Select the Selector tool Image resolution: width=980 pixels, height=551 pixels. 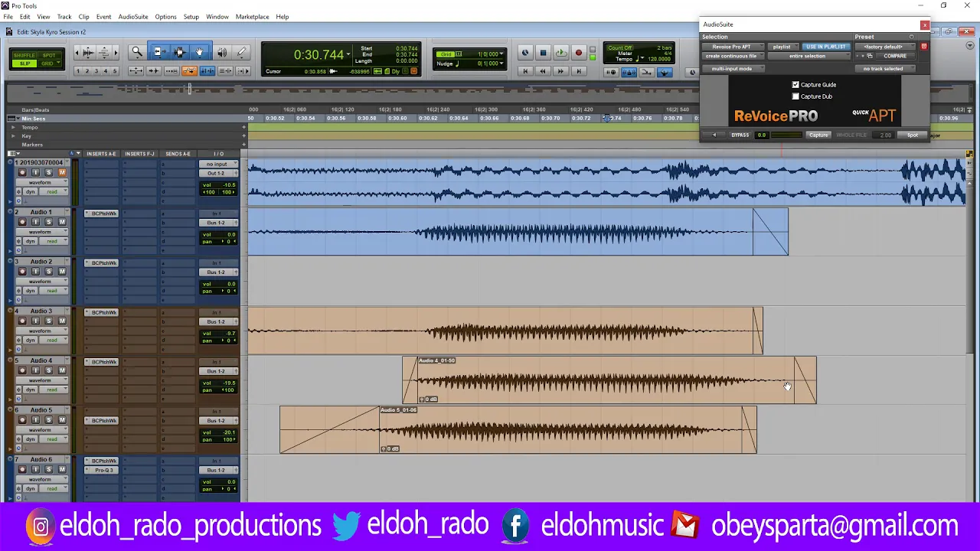[179, 53]
